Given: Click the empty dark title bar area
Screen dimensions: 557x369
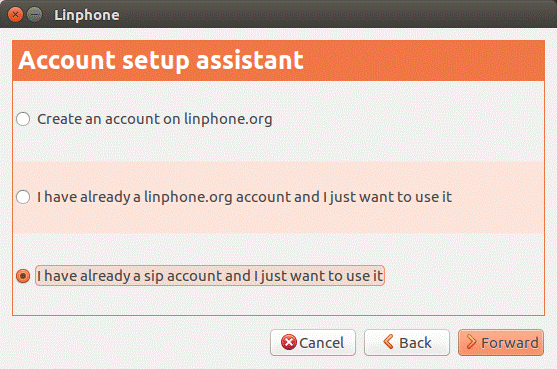Looking at the screenshot, I should point(337,14).
